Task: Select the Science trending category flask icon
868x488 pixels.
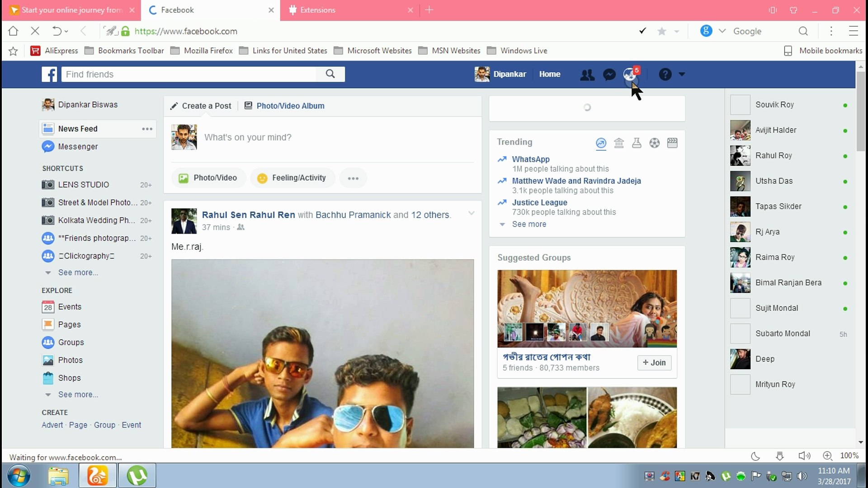Action: (637, 143)
